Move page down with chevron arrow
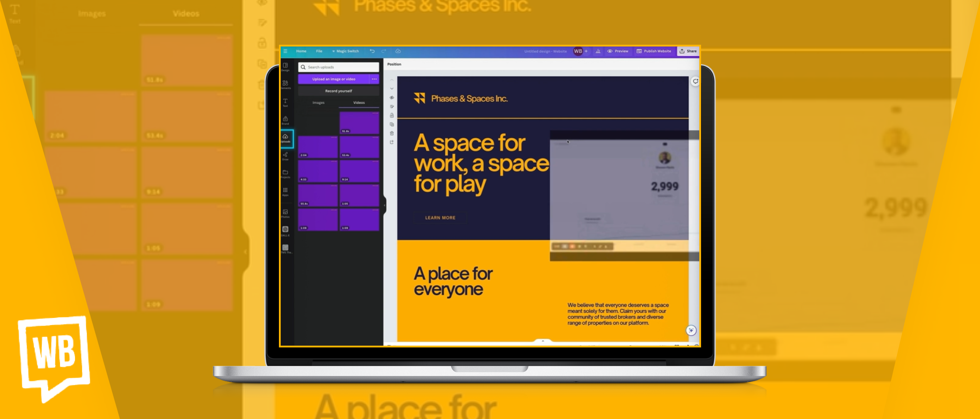 coord(392,89)
